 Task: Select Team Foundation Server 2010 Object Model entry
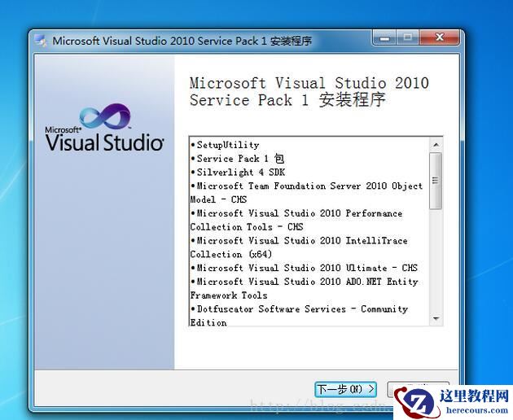pyautogui.click(x=306, y=193)
